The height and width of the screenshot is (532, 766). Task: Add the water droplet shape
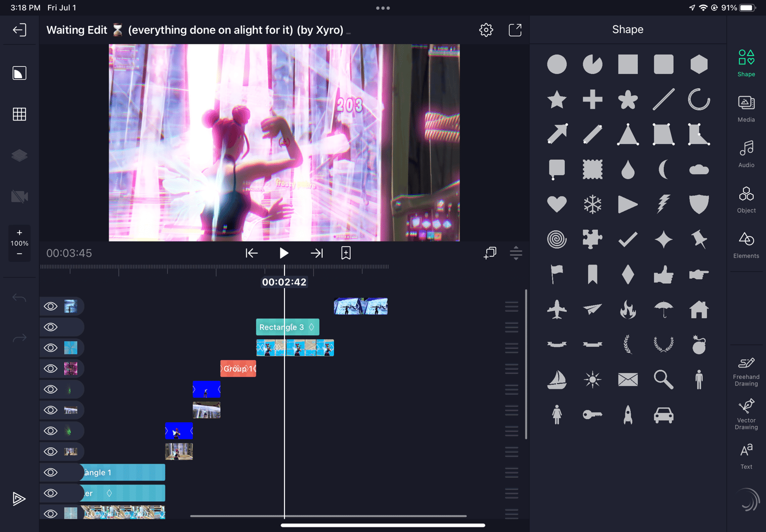tap(628, 170)
